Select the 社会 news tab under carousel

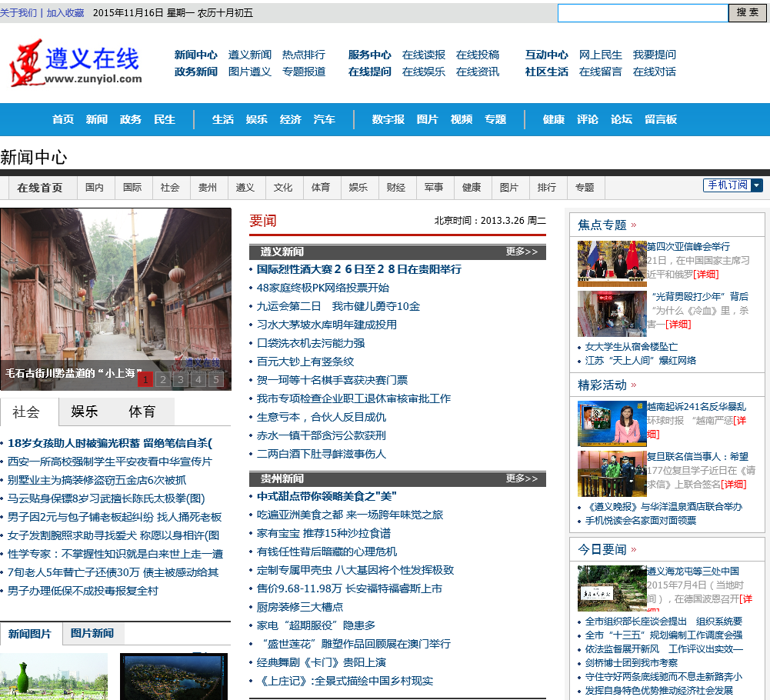tap(26, 412)
